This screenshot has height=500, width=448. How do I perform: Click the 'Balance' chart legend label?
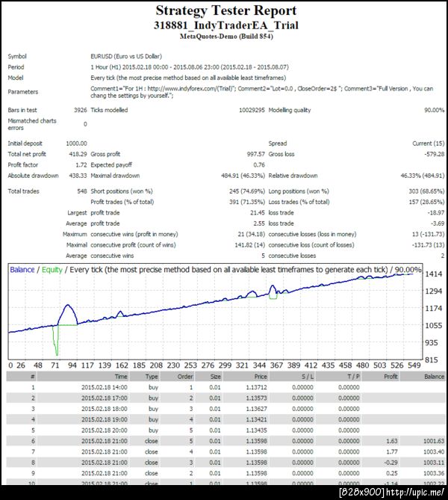click(22, 270)
